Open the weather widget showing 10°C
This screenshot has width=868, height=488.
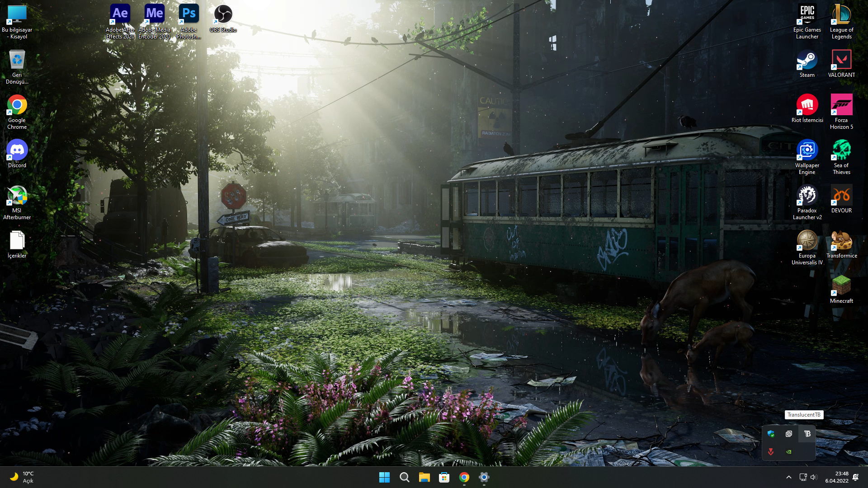point(22,477)
